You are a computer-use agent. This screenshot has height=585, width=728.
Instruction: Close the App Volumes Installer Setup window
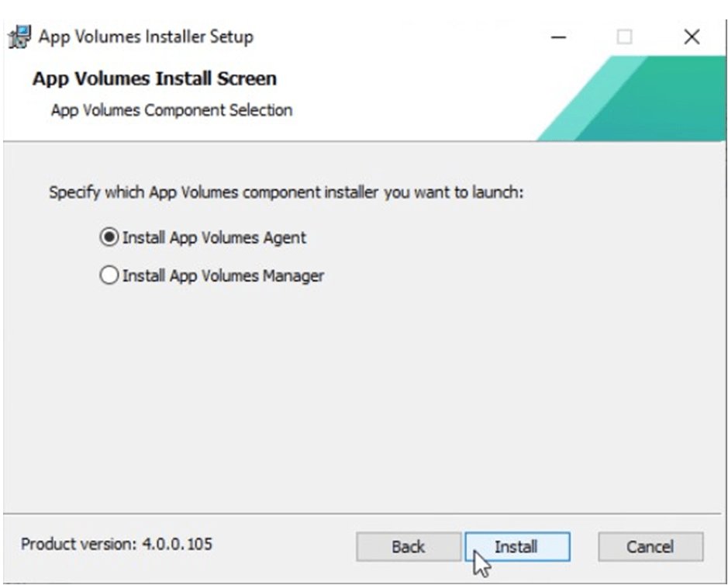(x=692, y=36)
